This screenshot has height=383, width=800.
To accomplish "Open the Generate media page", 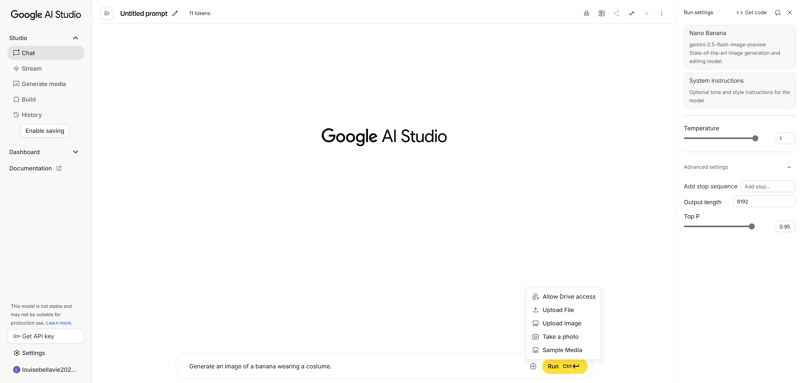I will click(x=46, y=84).
